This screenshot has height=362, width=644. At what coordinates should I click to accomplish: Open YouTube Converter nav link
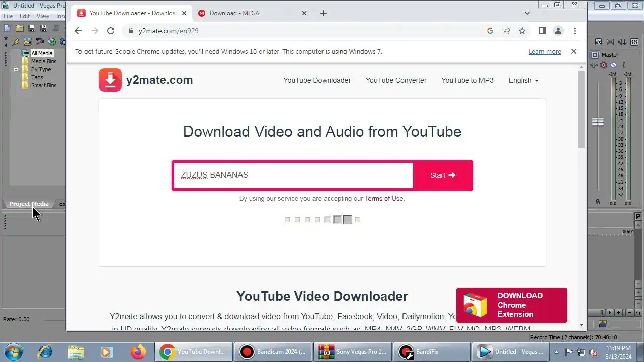(396, 80)
